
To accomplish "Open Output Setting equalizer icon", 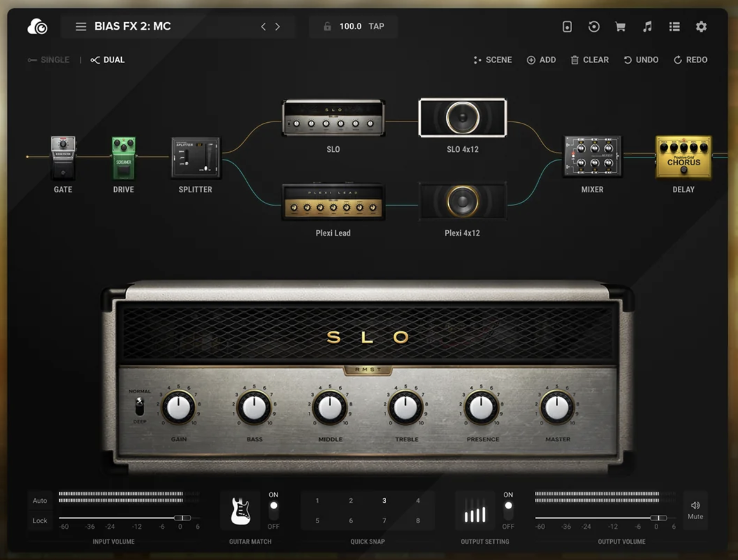I will [x=475, y=510].
